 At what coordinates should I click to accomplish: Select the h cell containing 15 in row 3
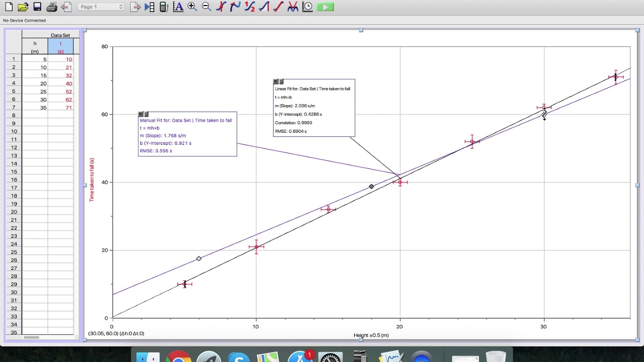35,75
